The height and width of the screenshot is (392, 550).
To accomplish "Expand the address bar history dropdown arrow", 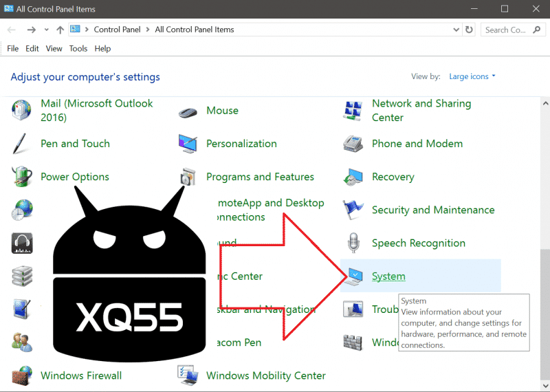I will [456, 30].
